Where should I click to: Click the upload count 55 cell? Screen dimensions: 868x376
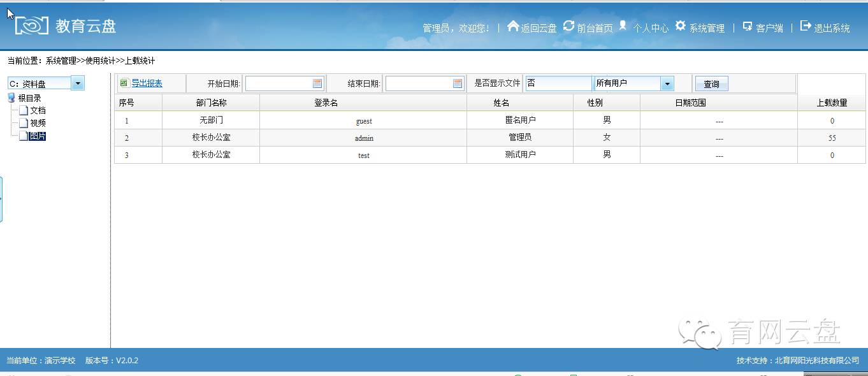pyautogui.click(x=832, y=138)
